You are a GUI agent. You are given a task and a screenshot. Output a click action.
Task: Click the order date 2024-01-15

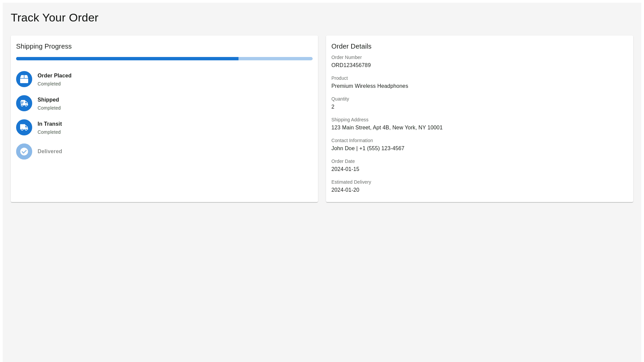[x=345, y=169]
